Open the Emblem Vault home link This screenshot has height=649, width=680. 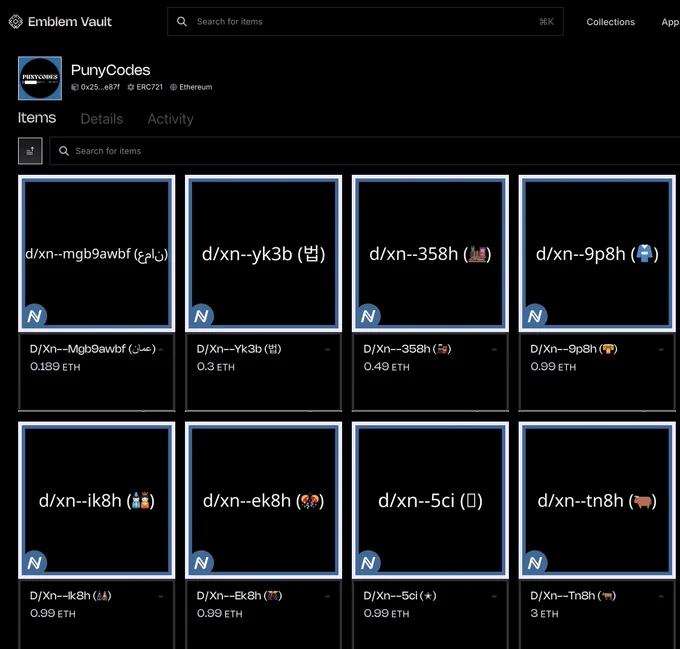[x=60, y=22]
